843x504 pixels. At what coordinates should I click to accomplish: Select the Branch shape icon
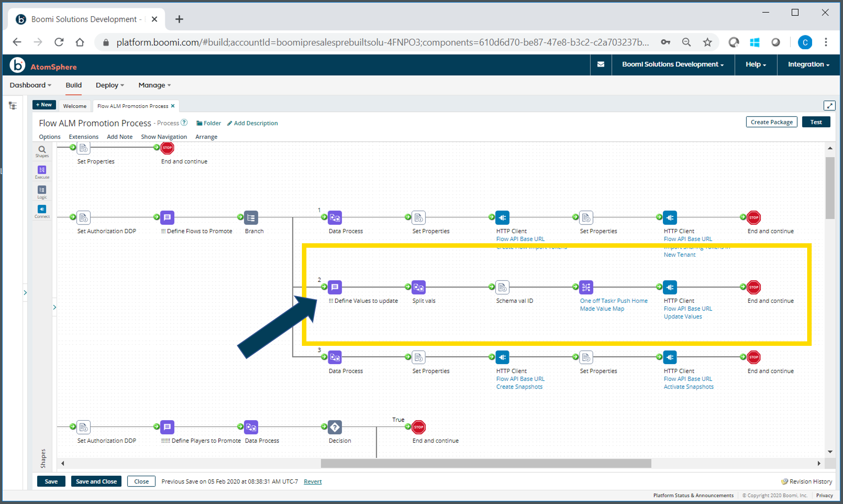coord(251,218)
